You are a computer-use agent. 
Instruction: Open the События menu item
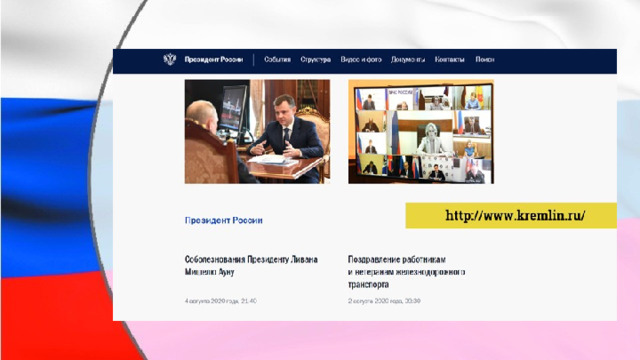tap(277, 60)
